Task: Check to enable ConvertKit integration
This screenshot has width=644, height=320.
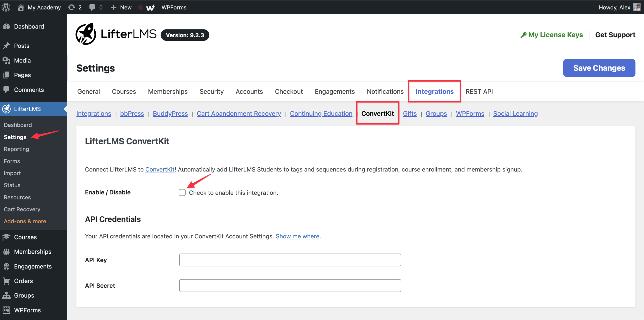Action: (x=182, y=193)
